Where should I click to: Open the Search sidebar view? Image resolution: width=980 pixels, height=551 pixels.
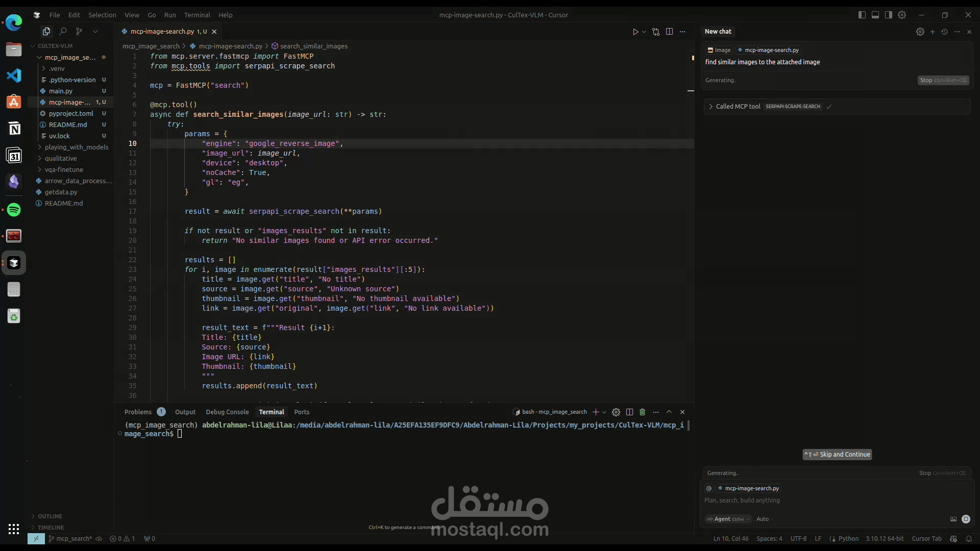pyautogui.click(x=63, y=32)
